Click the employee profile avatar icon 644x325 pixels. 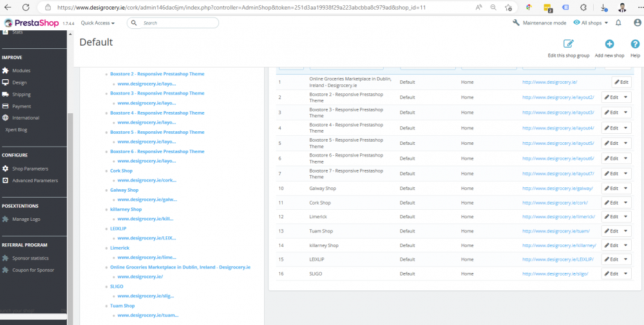638,23
